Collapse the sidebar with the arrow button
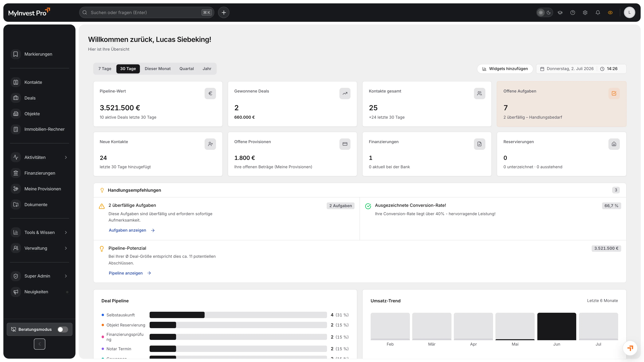644x362 pixels. [x=40, y=344]
